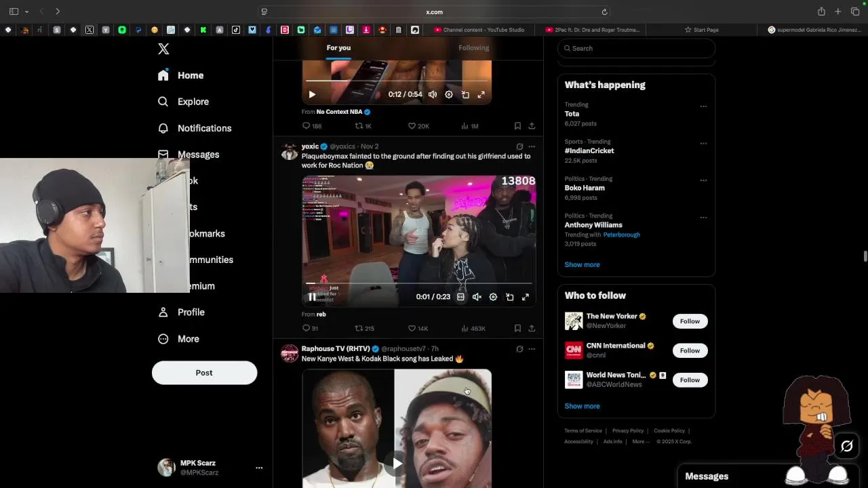Switch to Following tab
868x488 pixels.
(x=473, y=48)
